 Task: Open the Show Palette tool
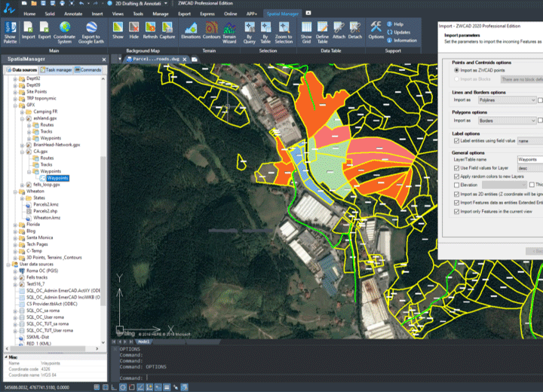[10, 32]
